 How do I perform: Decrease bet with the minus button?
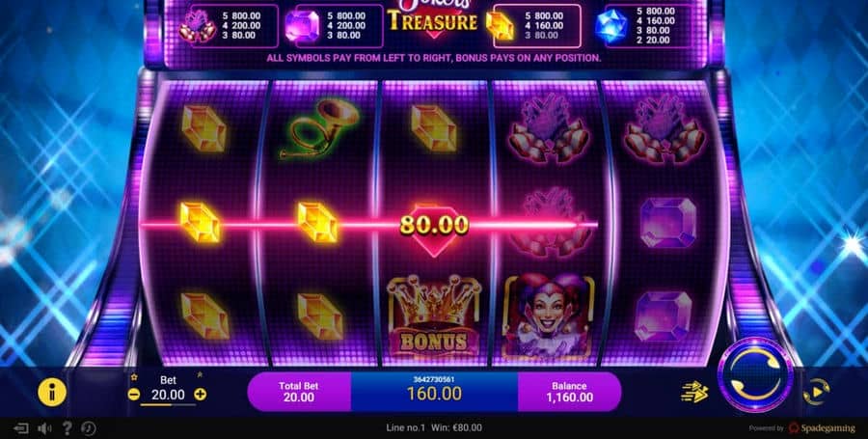[133, 395]
